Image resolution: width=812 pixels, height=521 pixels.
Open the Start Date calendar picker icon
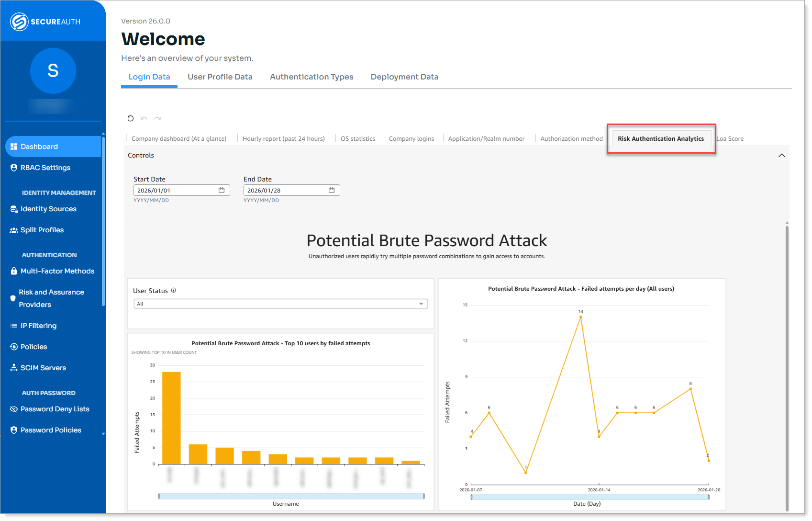(222, 190)
